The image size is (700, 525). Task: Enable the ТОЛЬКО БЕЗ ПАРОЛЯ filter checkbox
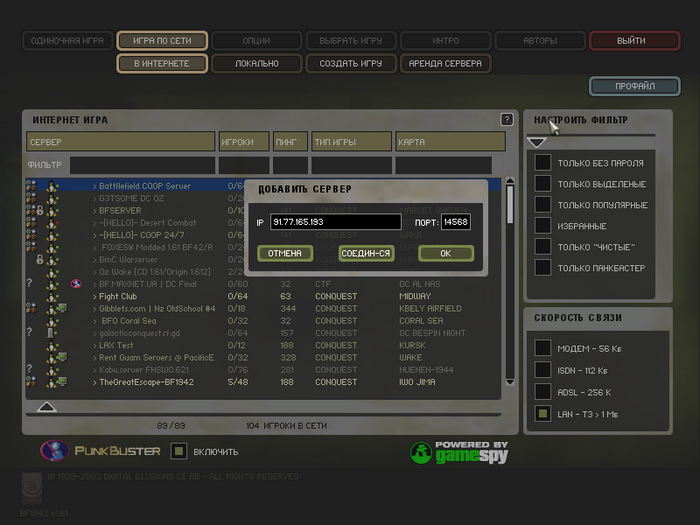543,162
